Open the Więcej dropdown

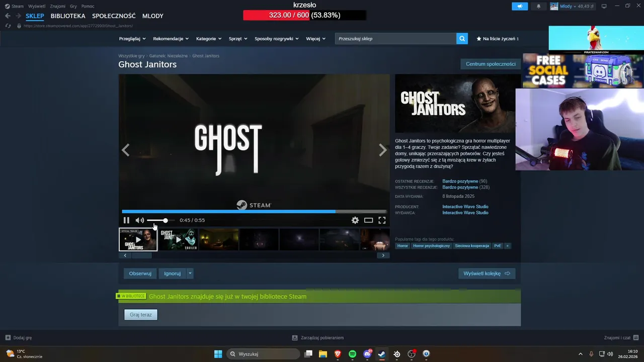point(315,39)
